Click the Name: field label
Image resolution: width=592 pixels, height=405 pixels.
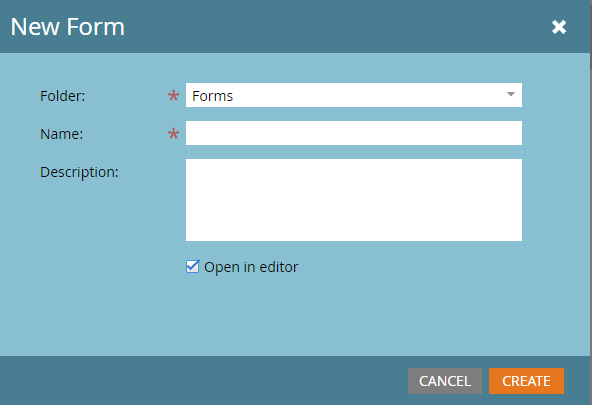point(62,134)
